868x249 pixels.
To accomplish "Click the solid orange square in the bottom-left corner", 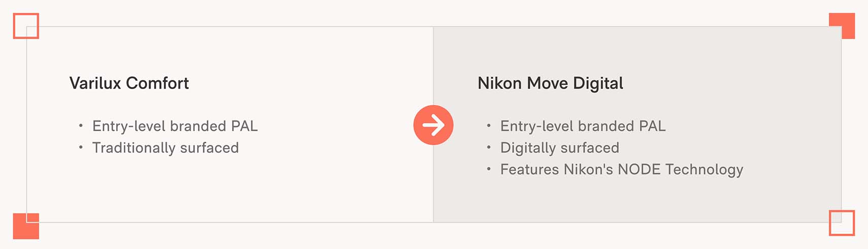I will tap(26, 226).
